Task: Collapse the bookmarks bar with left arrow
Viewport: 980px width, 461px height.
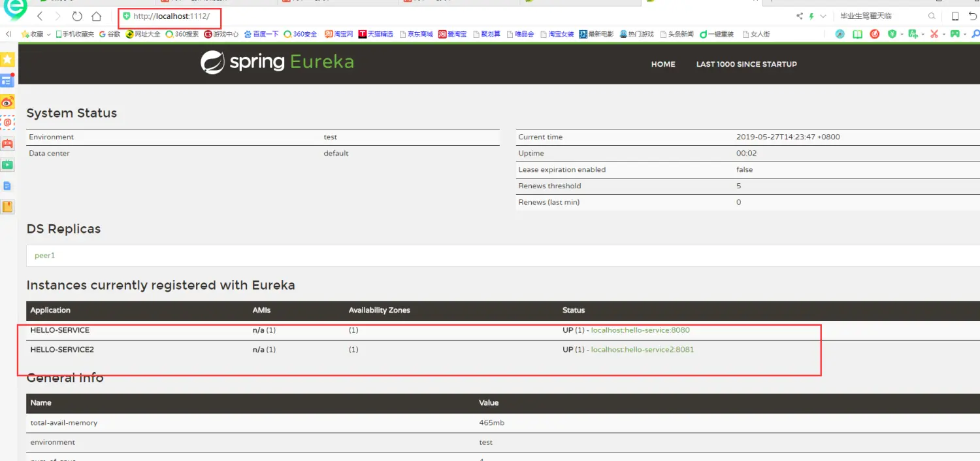Action: pos(8,34)
